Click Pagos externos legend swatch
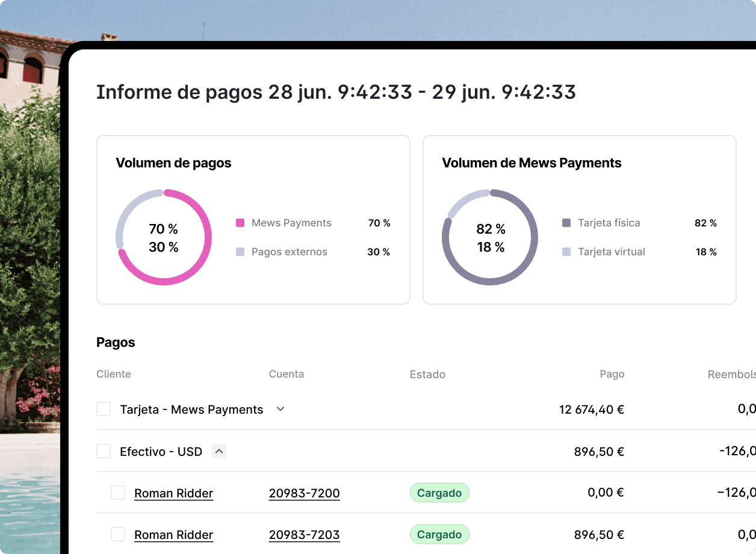 (240, 252)
